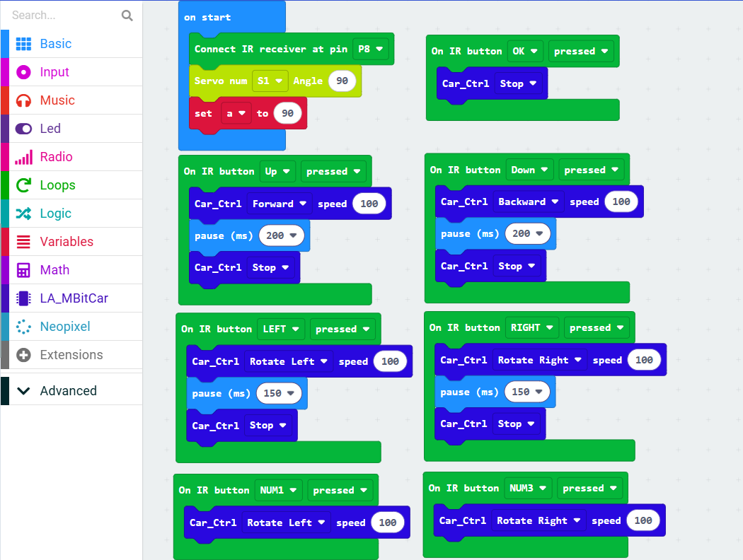The image size is (743, 560).
Task: Click the Forward speed value 100
Action: pyautogui.click(x=369, y=204)
